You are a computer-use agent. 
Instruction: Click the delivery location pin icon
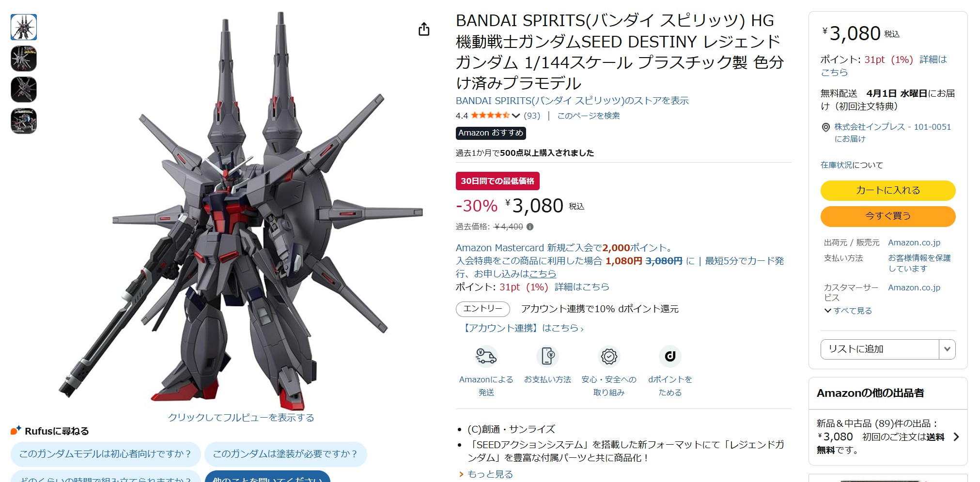(826, 127)
